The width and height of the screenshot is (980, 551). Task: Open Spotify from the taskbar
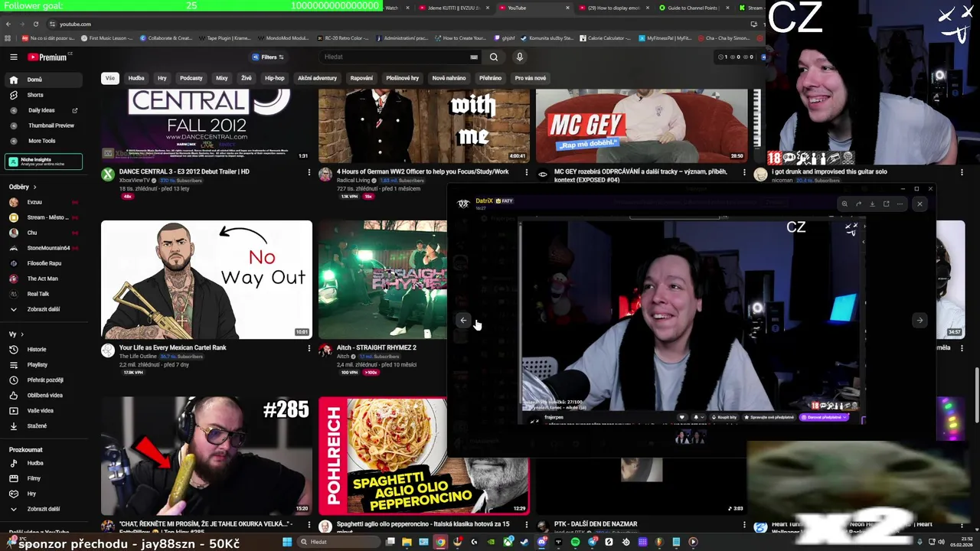coord(576,542)
